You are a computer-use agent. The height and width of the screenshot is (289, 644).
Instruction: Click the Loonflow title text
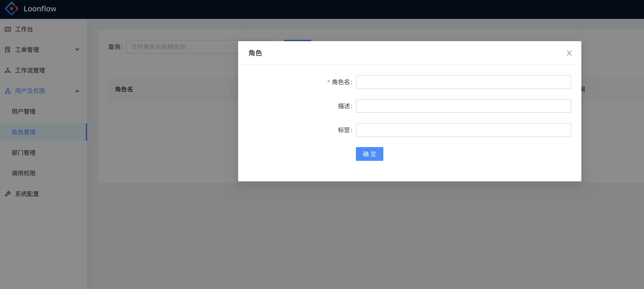coord(40,9)
